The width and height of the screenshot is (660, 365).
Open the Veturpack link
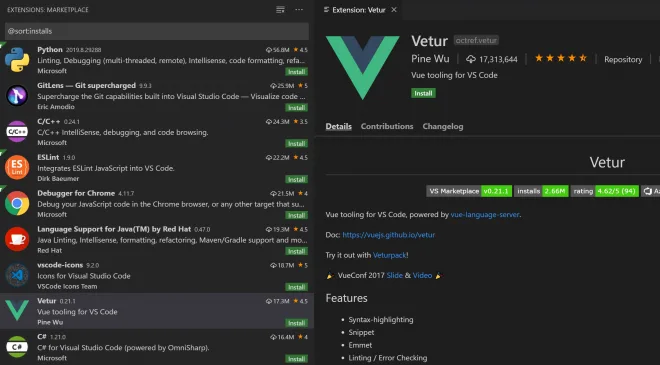click(x=389, y=255)
